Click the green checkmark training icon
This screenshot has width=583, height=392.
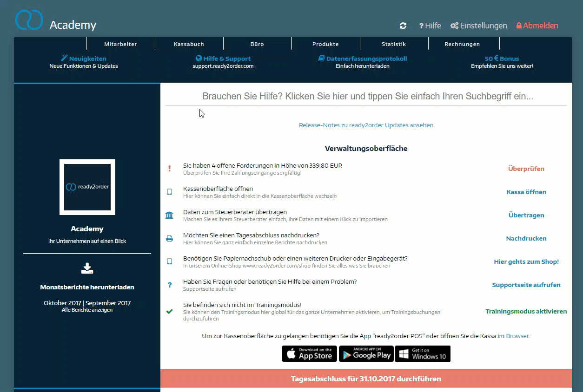pos(169,311)
